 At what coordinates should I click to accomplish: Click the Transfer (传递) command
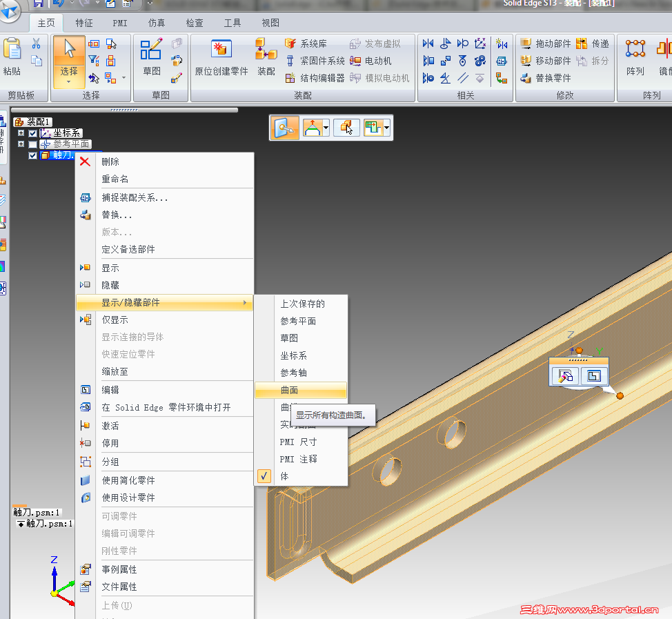tap(592, 43)
